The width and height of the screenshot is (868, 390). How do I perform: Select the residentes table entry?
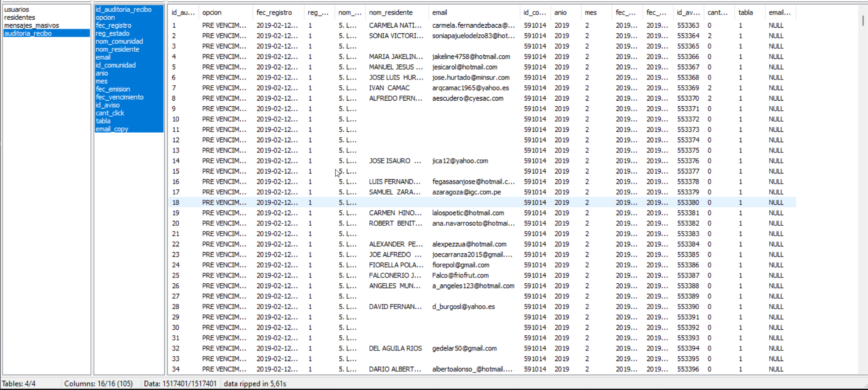(20, 17)
